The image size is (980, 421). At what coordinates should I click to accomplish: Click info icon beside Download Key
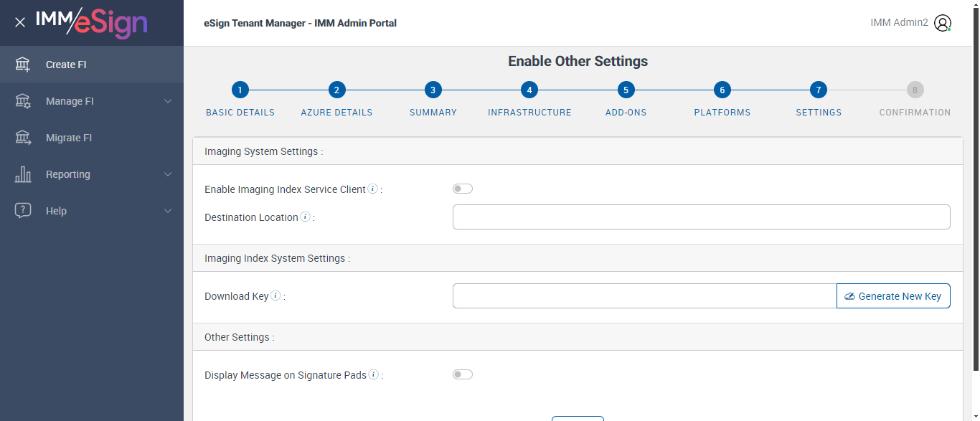276,295
